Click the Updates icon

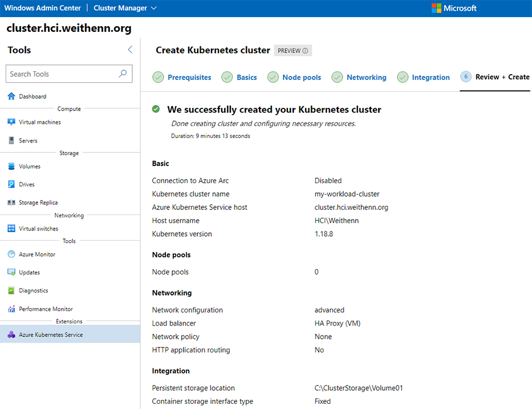click(x=11, y=272)
